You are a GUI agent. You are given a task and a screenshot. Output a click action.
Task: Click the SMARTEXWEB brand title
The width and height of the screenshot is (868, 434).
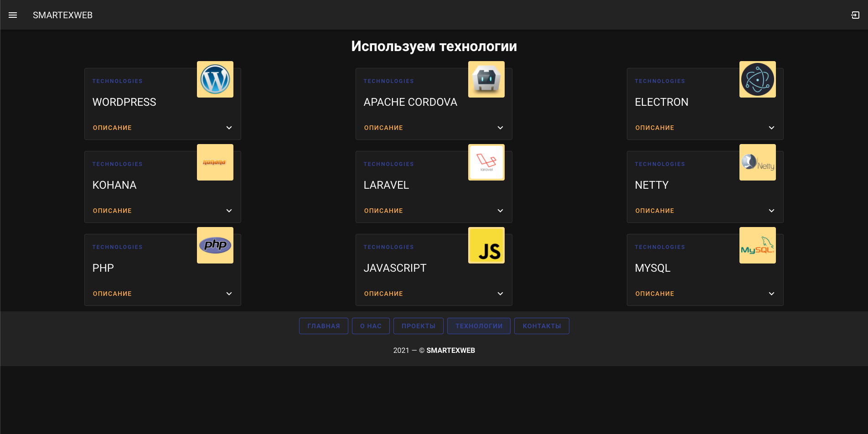click(x=62, y=15)
